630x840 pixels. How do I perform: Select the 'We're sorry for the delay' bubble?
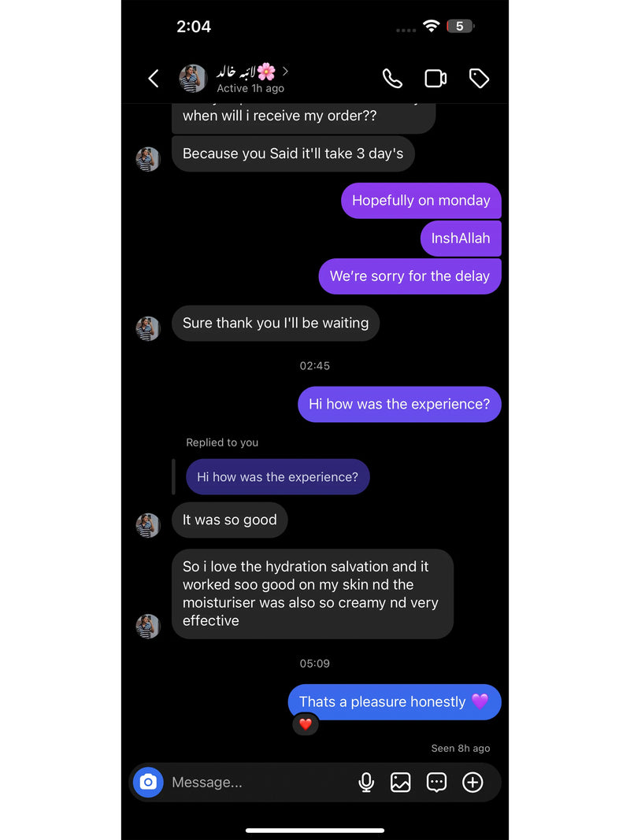click(409, 276)
